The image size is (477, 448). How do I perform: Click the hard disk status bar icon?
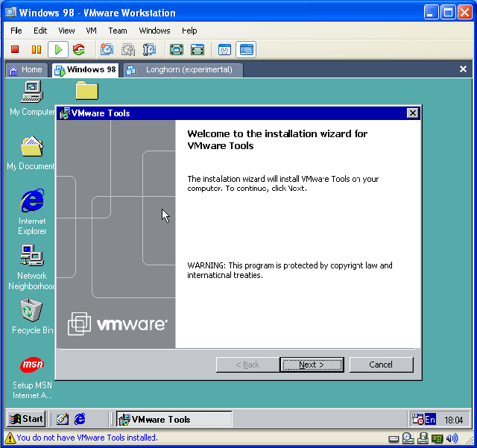(394, 438)
